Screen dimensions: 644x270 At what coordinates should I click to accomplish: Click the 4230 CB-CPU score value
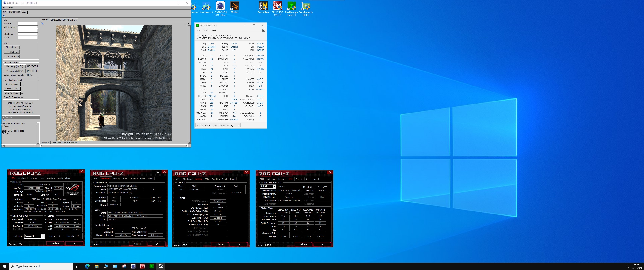[32, 71]
